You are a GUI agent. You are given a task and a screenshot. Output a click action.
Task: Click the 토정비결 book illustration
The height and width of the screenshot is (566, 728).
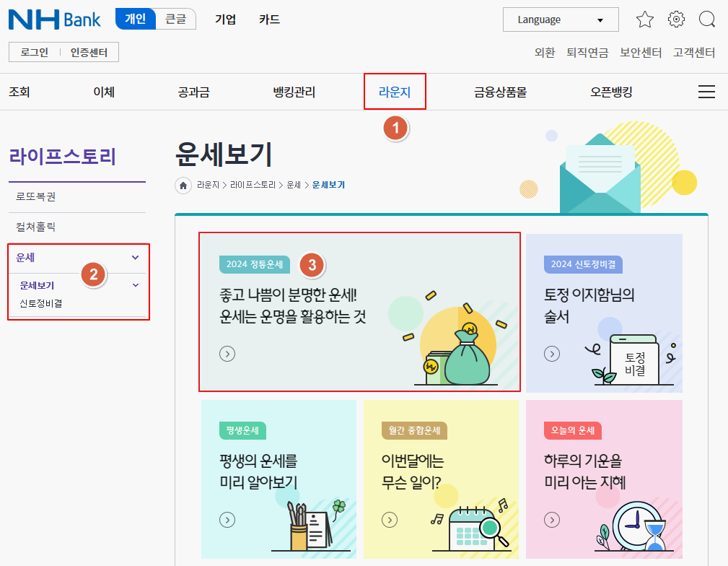633,359
